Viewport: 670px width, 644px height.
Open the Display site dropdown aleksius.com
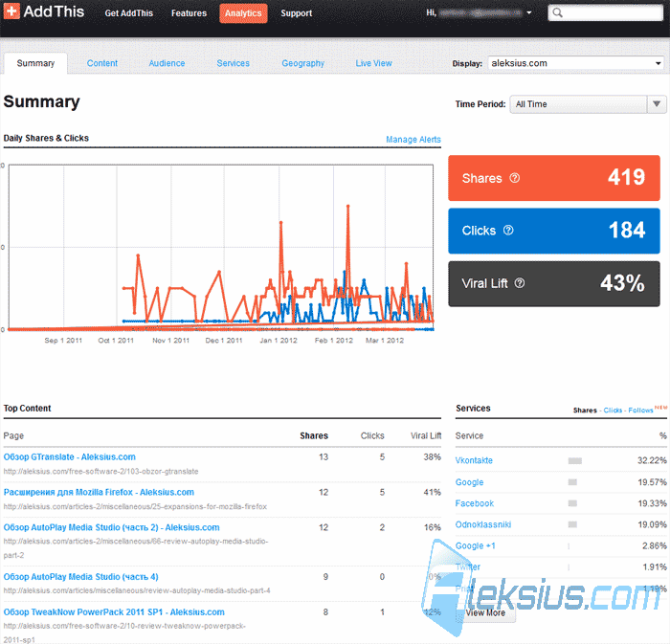pyautogui.click(x=576, y=63)
